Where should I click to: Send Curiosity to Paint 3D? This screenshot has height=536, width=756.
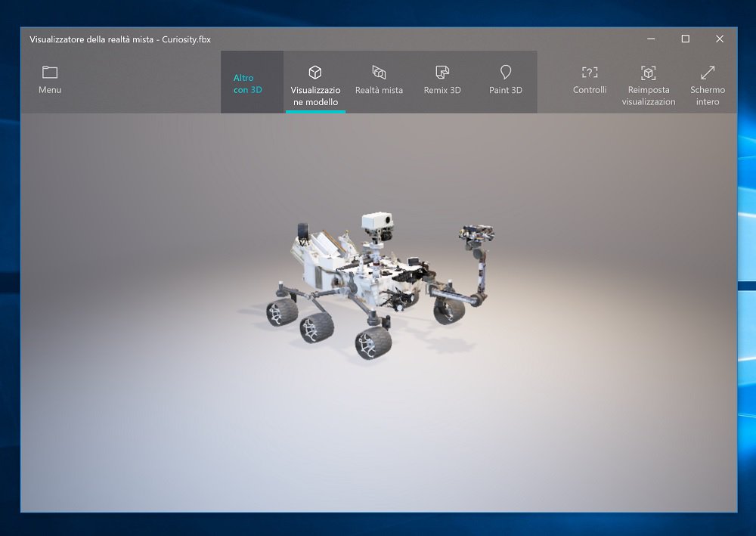505,82
